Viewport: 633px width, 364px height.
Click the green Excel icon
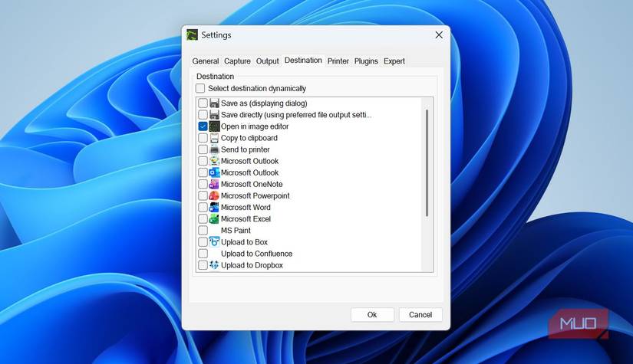214,219
